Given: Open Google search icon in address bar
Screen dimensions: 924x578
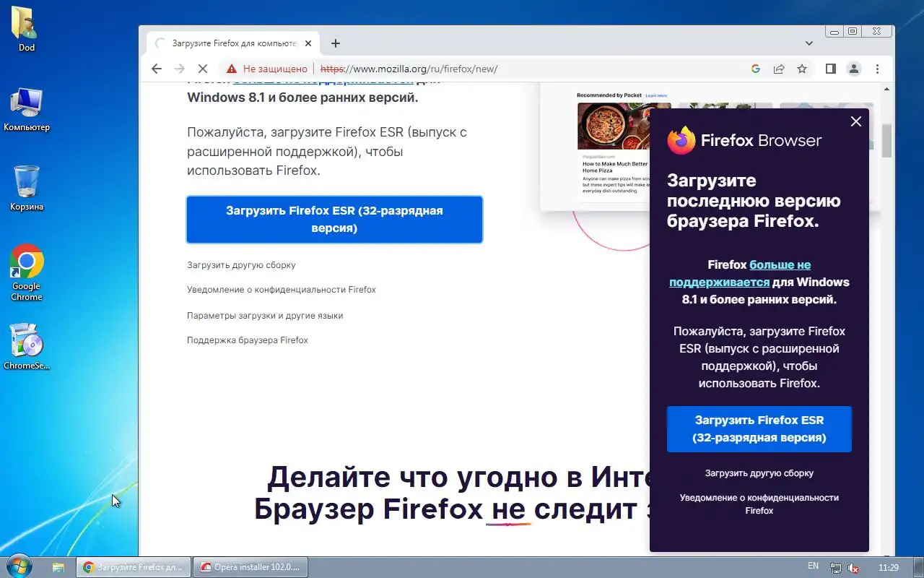Looking at the screenshot, I should (756, 69).
